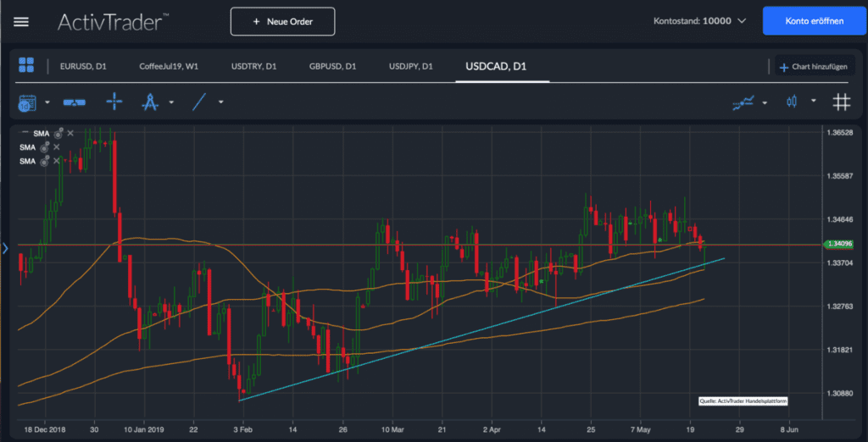
Task: Click the candlestick chart type icon
Action: [793, 102]
